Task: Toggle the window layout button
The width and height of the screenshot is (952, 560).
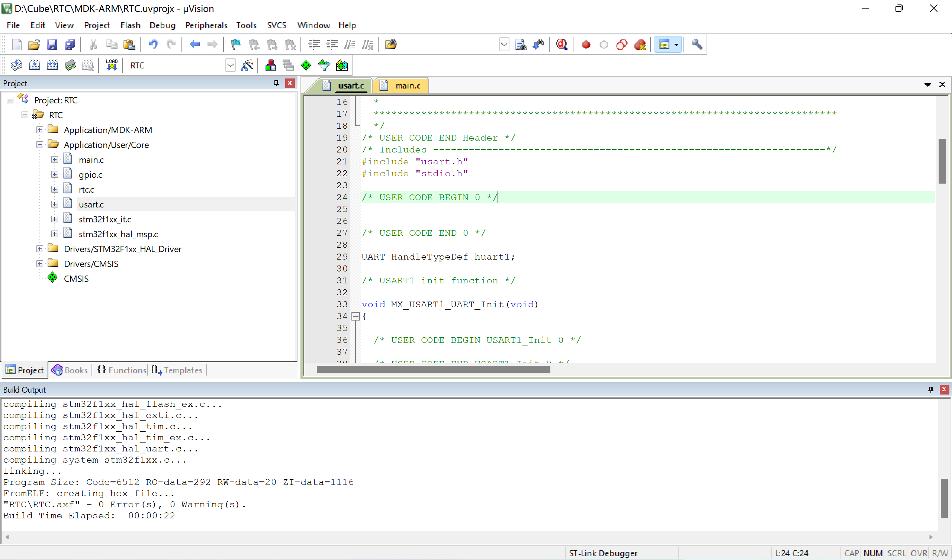Action: tap(664, 45)
